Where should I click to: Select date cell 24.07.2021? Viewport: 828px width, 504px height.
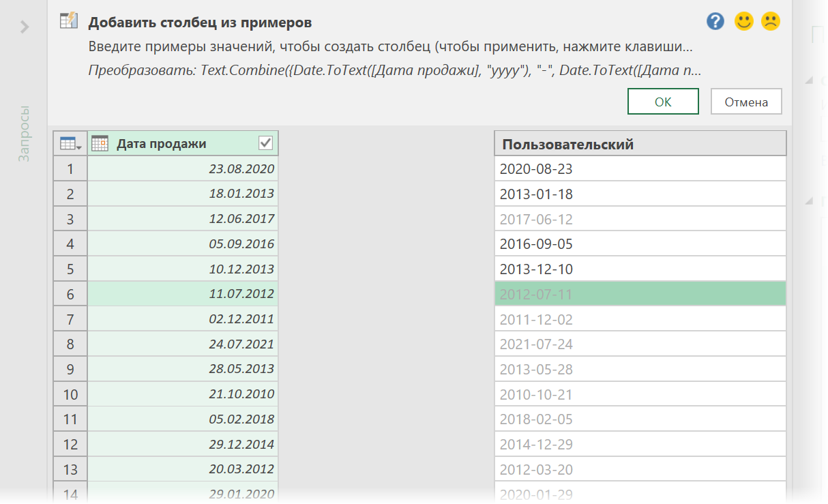pos(183,344)
